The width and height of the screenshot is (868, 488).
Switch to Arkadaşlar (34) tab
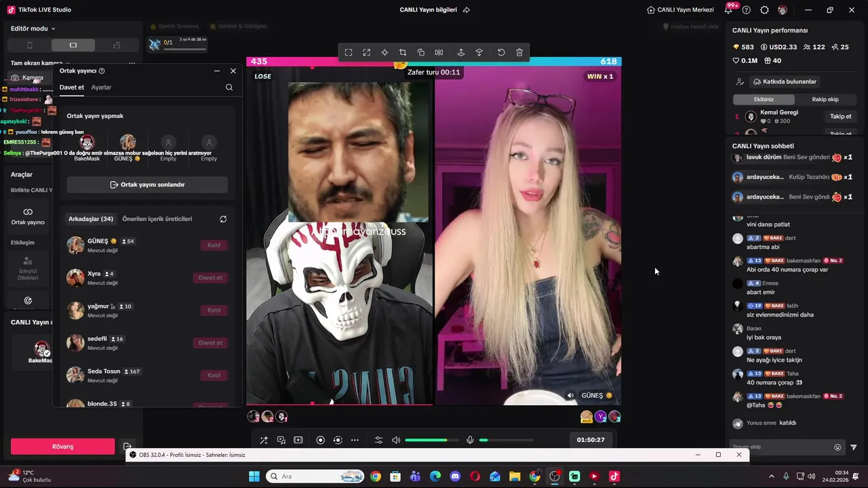point(91,219)
